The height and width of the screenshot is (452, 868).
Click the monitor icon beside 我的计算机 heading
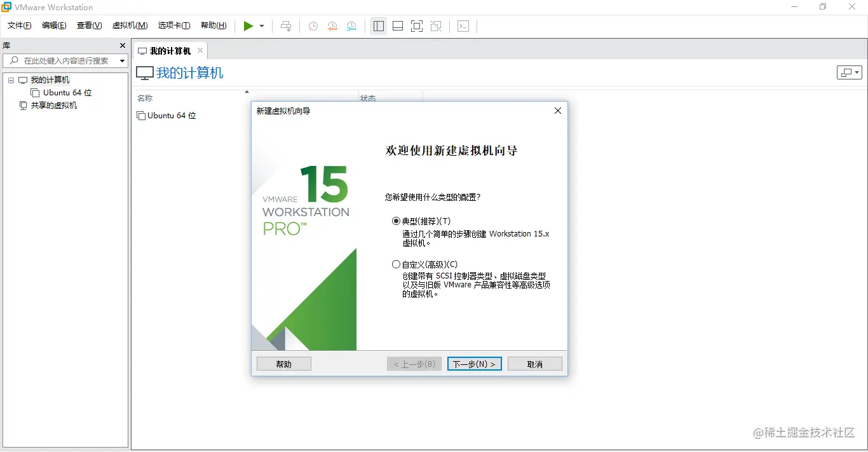pos(145,73)
